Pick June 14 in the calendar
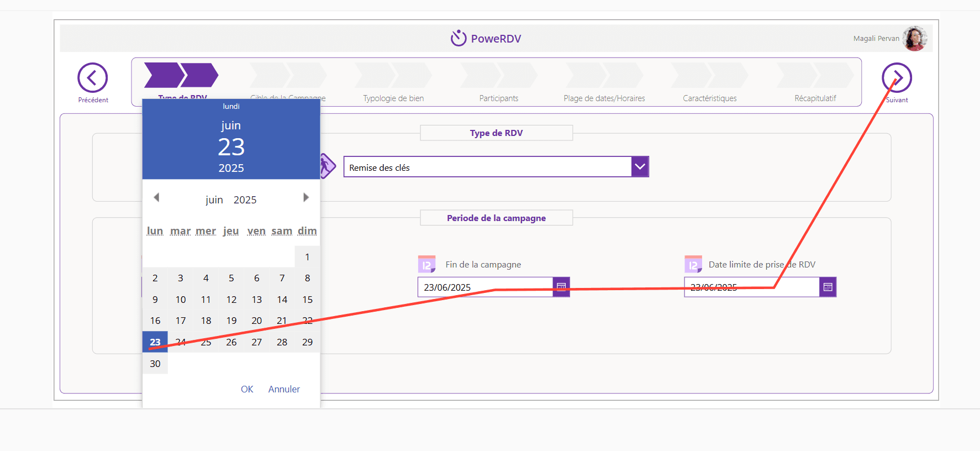The image size is (980, 451). coord(282,300)
